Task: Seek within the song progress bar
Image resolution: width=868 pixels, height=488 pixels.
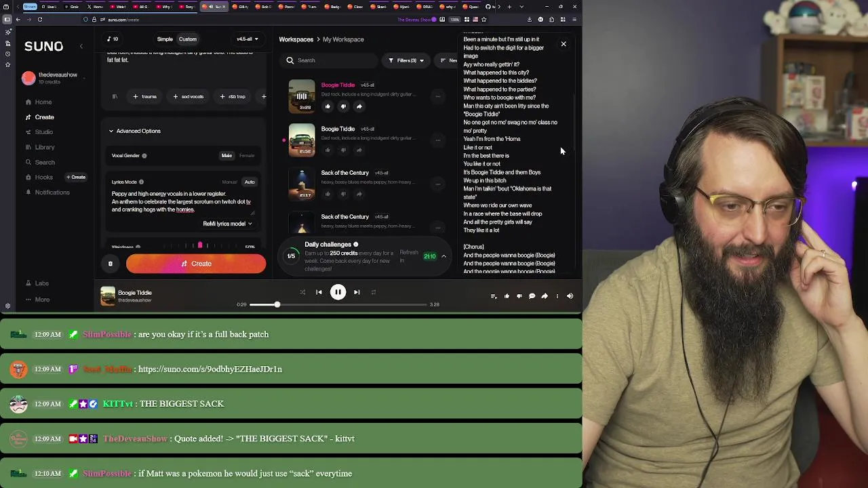Action: click(338, 304)
